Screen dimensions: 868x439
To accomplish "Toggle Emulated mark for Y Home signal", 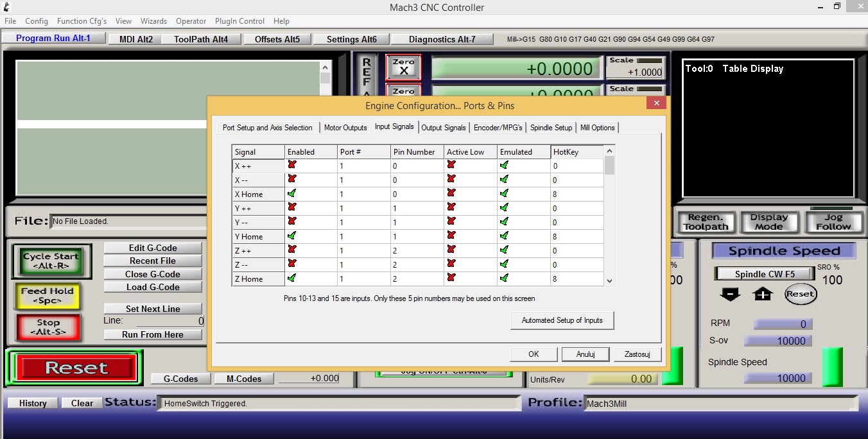I will coord(504,236).
